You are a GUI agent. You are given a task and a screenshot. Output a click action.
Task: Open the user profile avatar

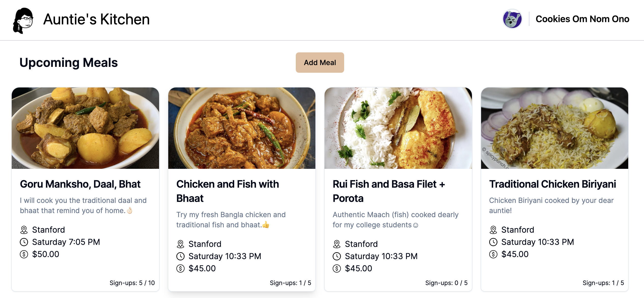point(512,19)
